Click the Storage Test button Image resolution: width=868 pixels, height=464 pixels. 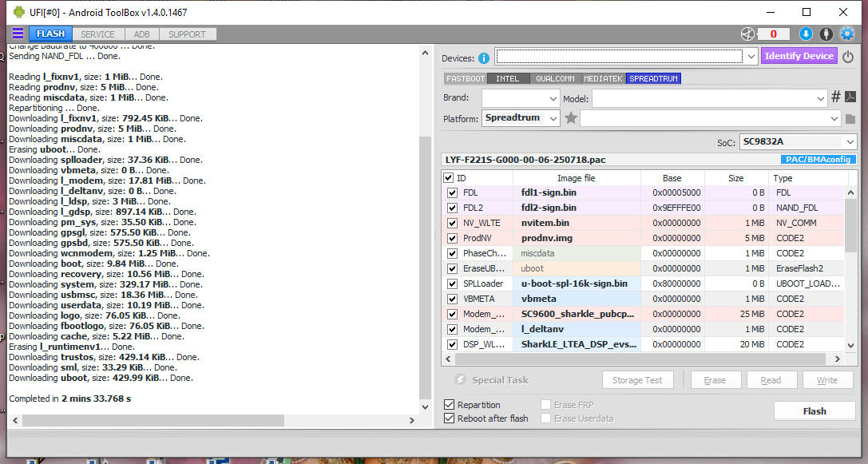(x=637, y=380)
